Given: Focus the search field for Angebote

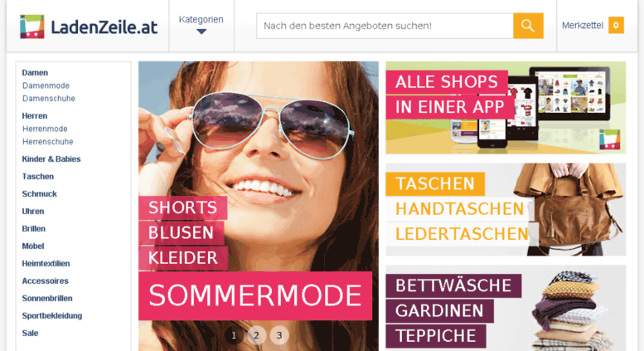Looking at the screenshot, I should 385,26.
